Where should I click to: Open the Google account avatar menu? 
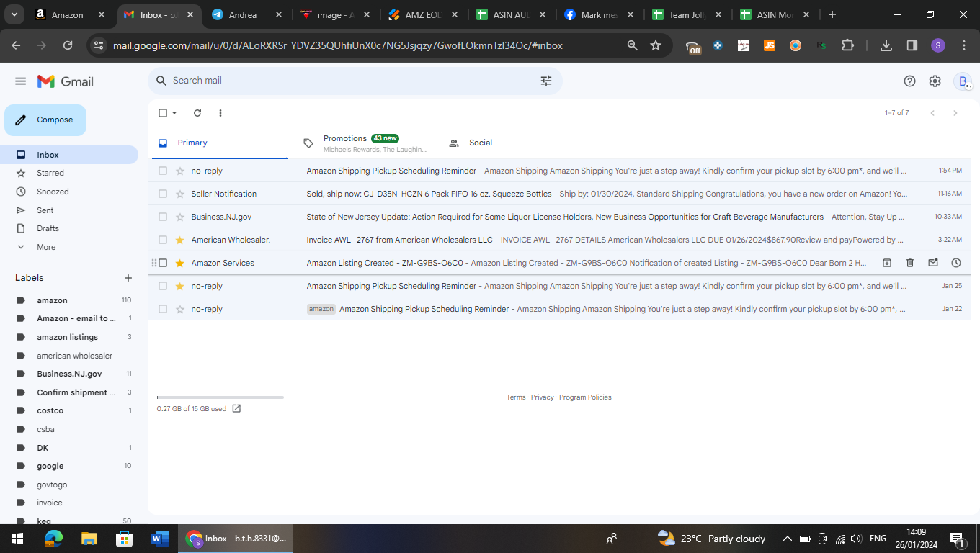click(x=963, y=81)
